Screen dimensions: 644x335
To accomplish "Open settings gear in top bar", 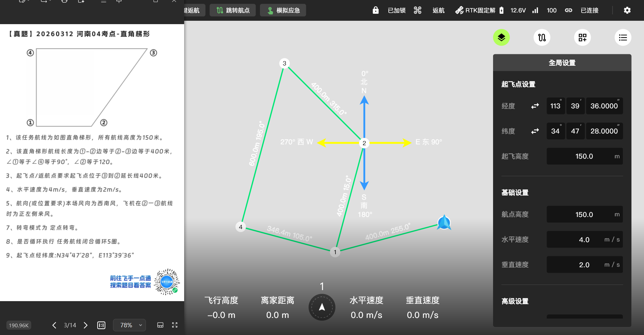I will coord(627,10).
